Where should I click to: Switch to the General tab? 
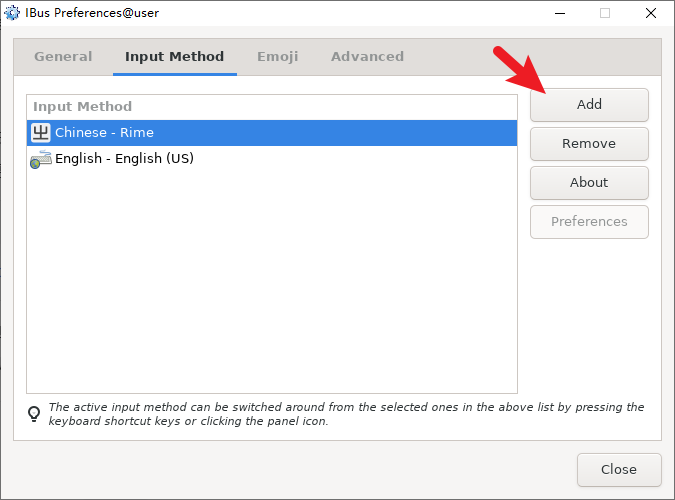click(x=63, y=56)
